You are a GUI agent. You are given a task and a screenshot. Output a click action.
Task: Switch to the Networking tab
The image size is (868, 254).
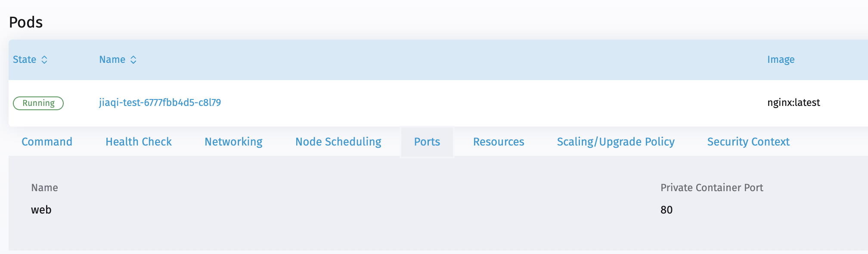tap(233, 142)
